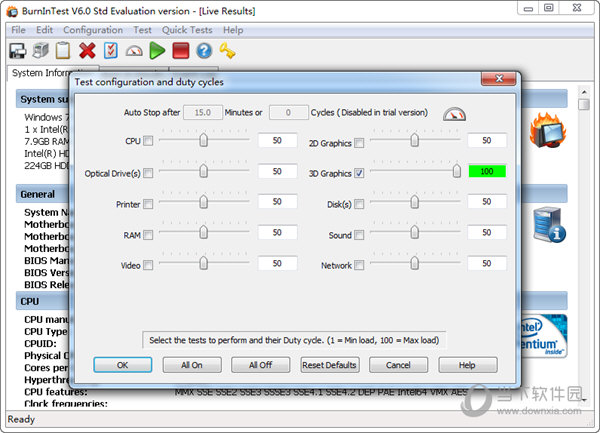Click the Network duty cycle value field
Image resolution: width=600 pixels, height=433 pixels.
[487, 263]
